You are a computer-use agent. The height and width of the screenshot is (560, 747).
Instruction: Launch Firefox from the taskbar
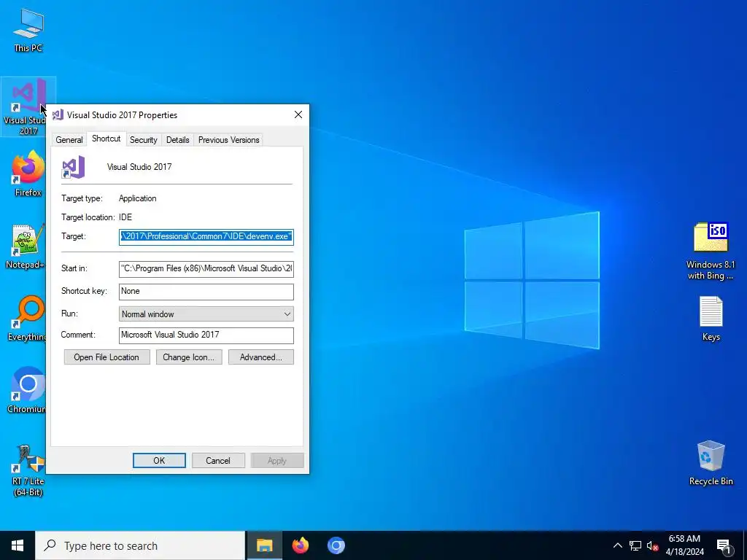[300, 545]
